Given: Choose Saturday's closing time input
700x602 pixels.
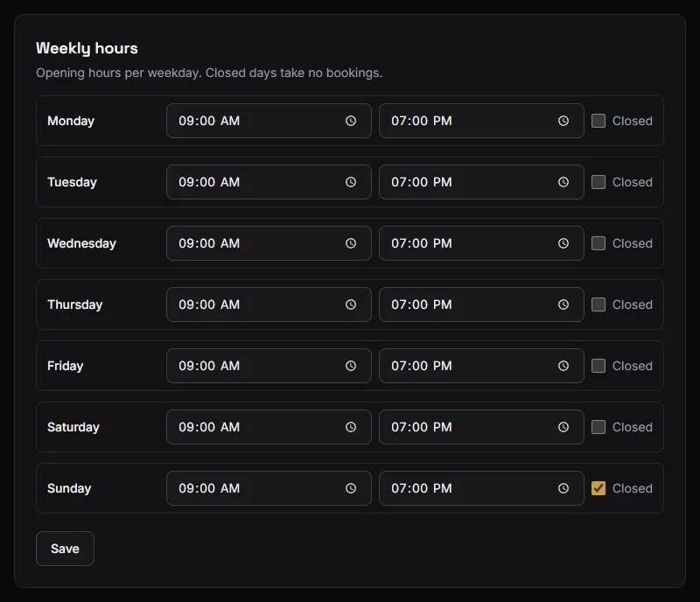Looking at the screenshot, I should coord(481,427).
